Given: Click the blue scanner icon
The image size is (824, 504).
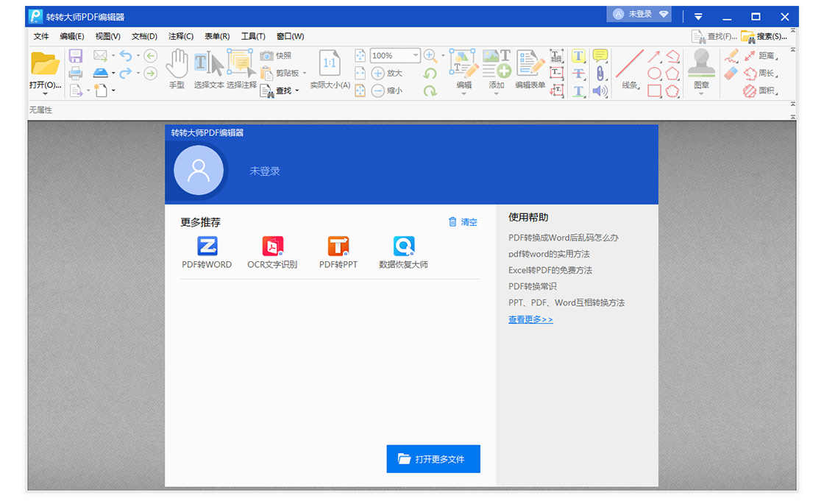Looking at the screenshot, I should [x=100, y=73].
